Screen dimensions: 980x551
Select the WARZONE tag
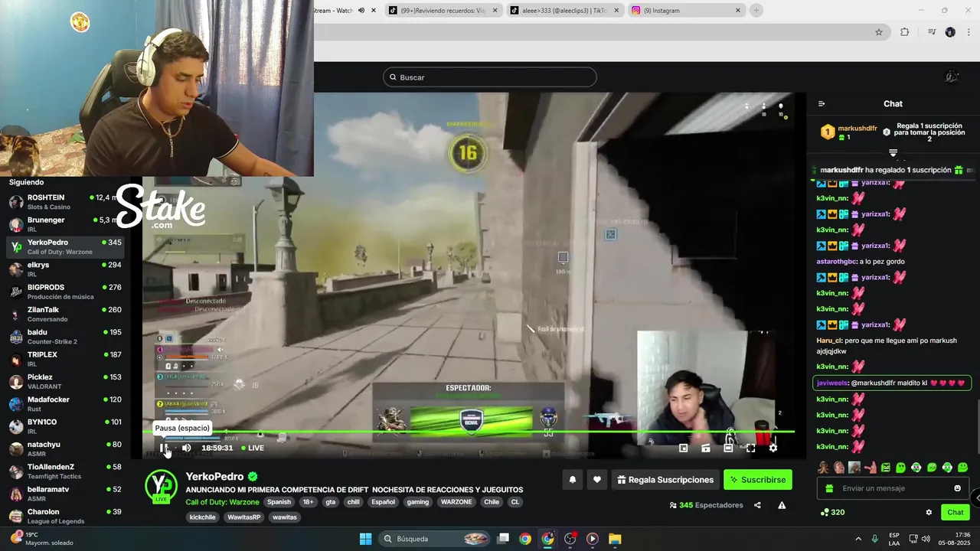(456, 502)
